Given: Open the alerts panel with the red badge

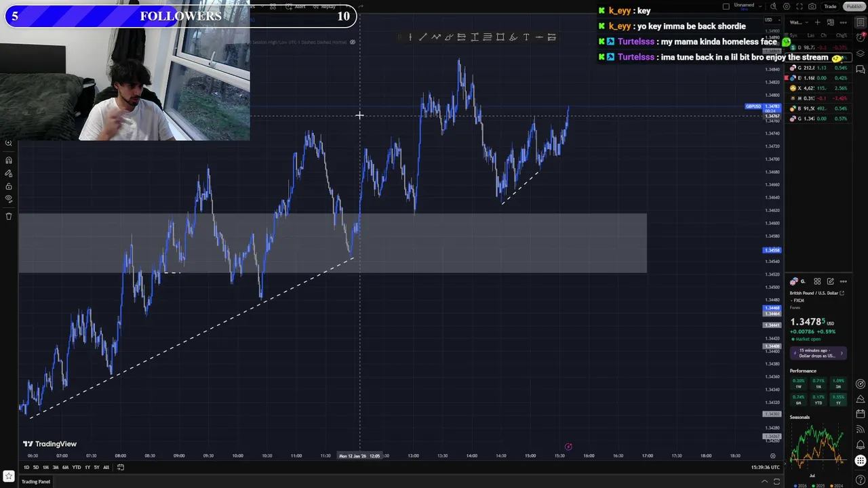Looking at the screenshot, I should 861,38.
